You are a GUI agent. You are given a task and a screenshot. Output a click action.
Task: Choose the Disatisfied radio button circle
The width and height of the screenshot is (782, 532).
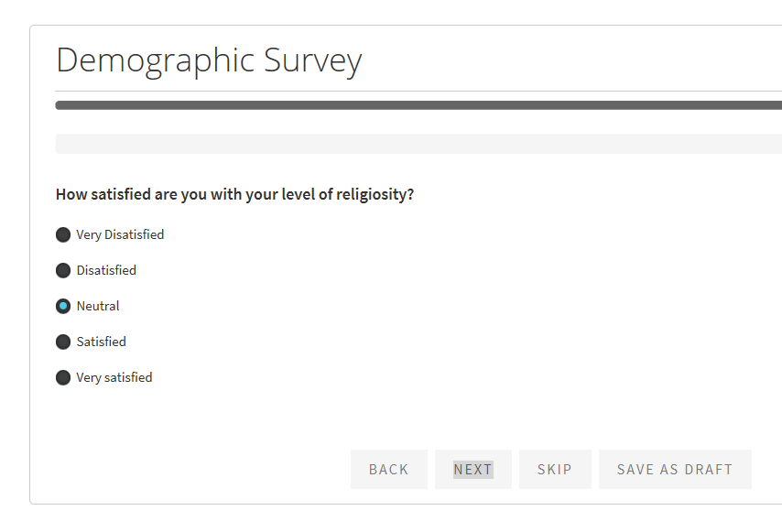pyautogui.click(x=63, y=271)
